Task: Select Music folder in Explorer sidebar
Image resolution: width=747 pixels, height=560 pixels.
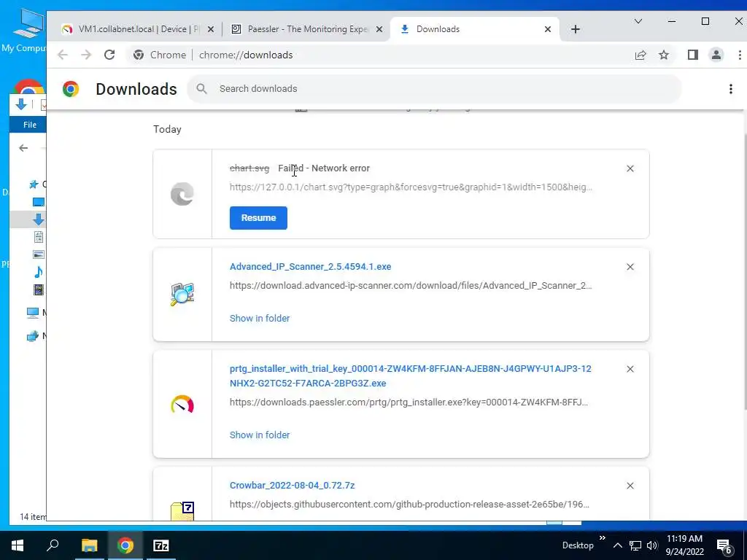Action: tap(39, 272)
